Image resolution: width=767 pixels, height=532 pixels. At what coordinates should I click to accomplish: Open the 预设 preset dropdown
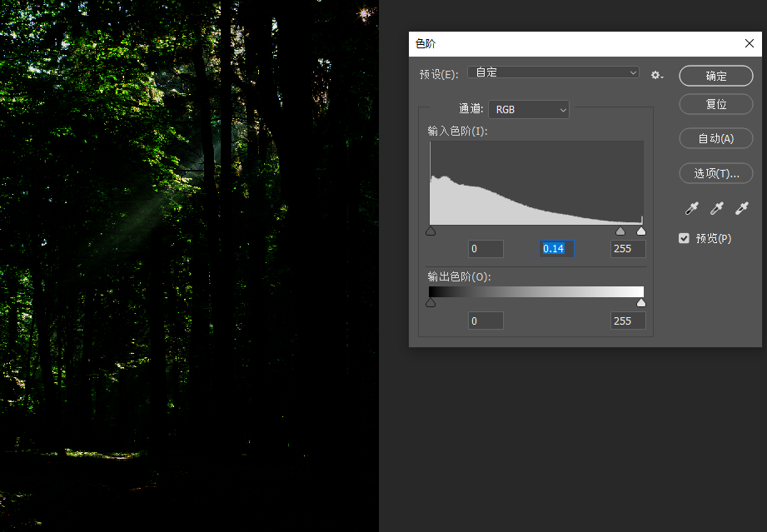pos(553,72)
